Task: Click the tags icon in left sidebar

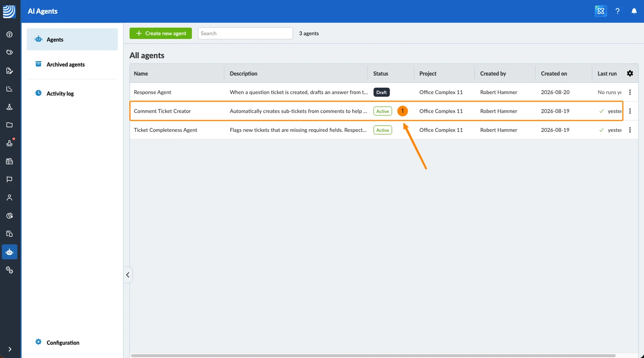Action: (x=10, y=52)
